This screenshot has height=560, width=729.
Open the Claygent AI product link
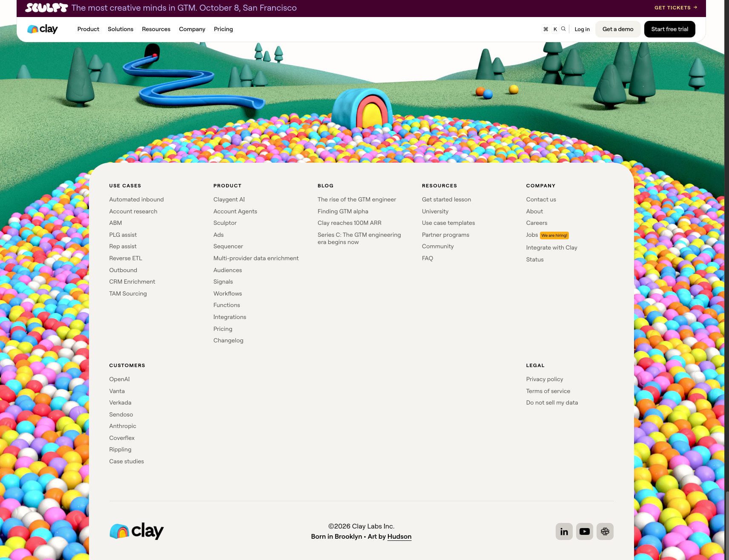tap(229, 199)
